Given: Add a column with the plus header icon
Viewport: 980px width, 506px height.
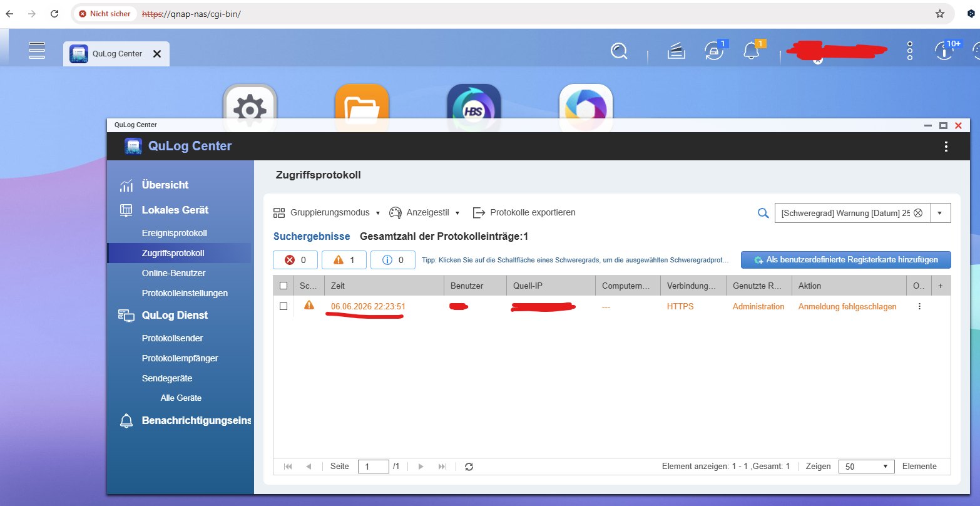Looking at the screenshot, I should point(940,286).
